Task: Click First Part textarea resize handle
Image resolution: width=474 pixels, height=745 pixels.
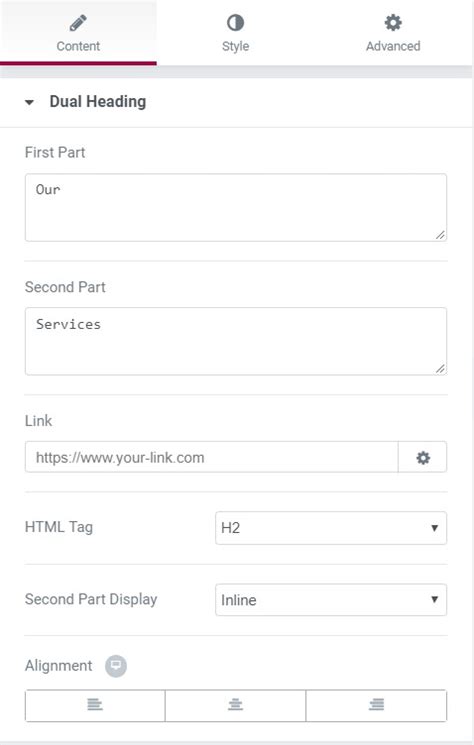Action: (x=440, y=235)
